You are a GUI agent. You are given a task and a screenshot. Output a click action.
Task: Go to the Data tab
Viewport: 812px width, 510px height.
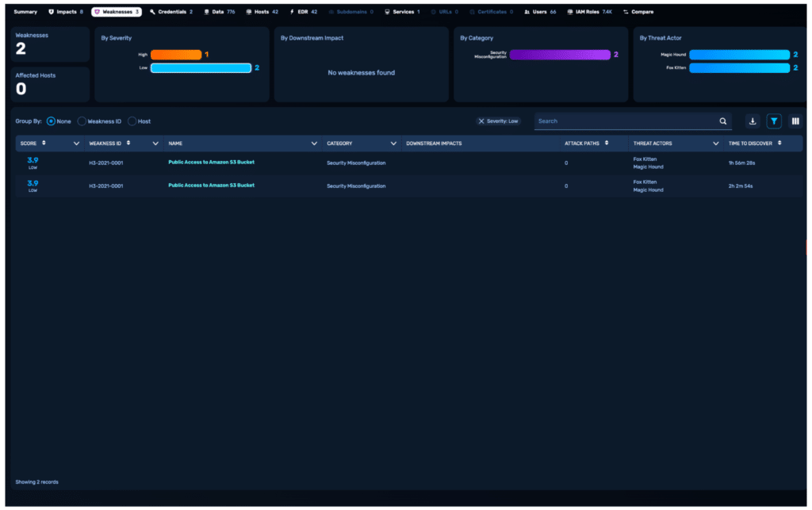tap(220, 12)
